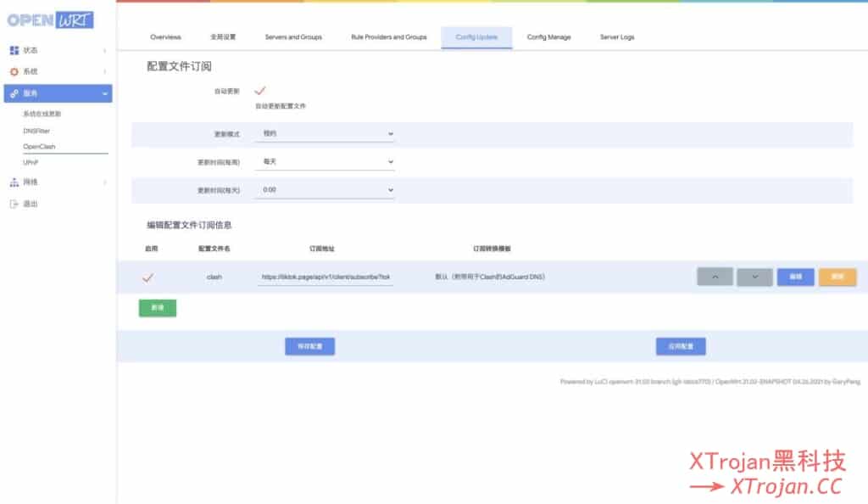
Task: Click the 保存配置 save configuration button
Action: click(x=309, y=346)
